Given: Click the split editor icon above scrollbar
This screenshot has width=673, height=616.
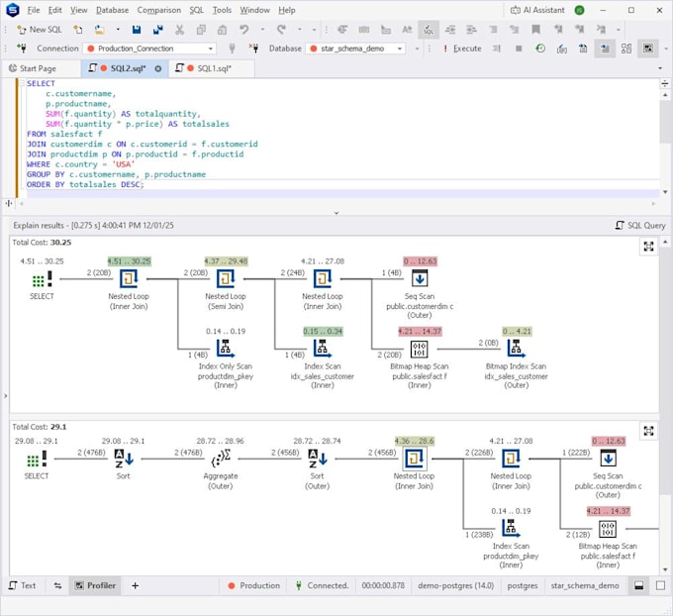Looking at the screenshot, I should [664, 83].
